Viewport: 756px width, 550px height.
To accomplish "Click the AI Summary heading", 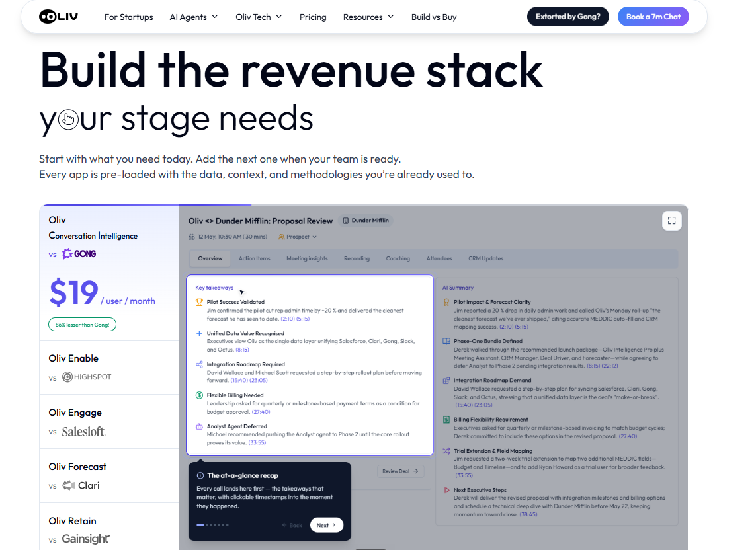I will click(x=458, y=288).
